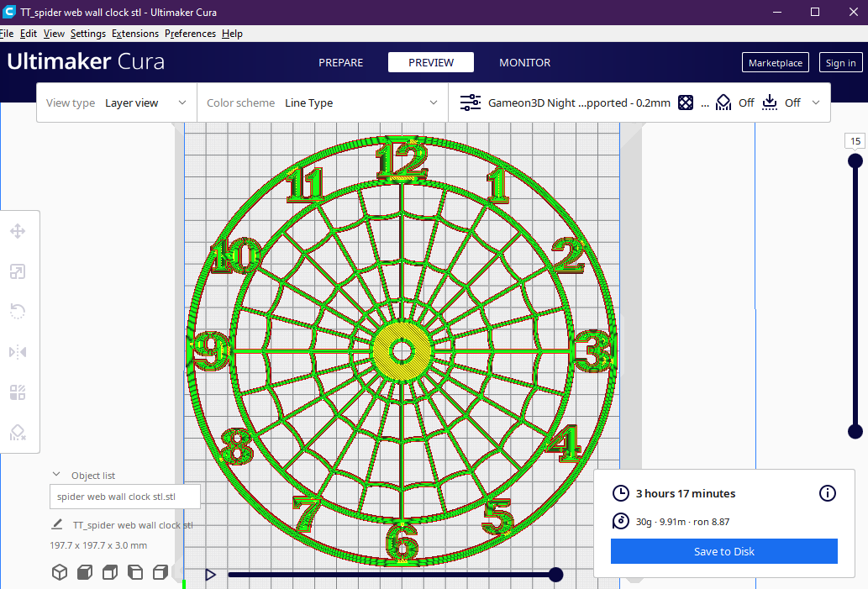Click Save to Disk
Viewport: 868px width, 589px height.
pyautogui.click(x=724, y=551)
